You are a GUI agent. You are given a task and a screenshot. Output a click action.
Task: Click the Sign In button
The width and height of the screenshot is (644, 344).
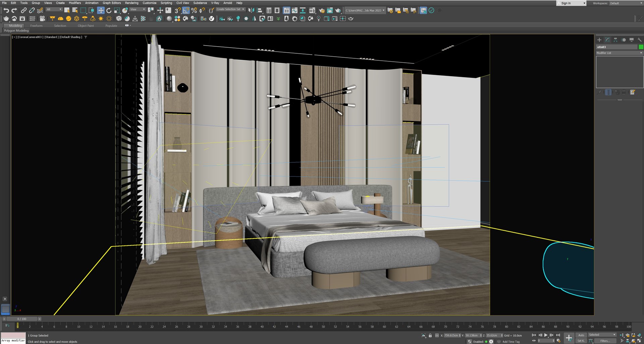tap(571, 3)
